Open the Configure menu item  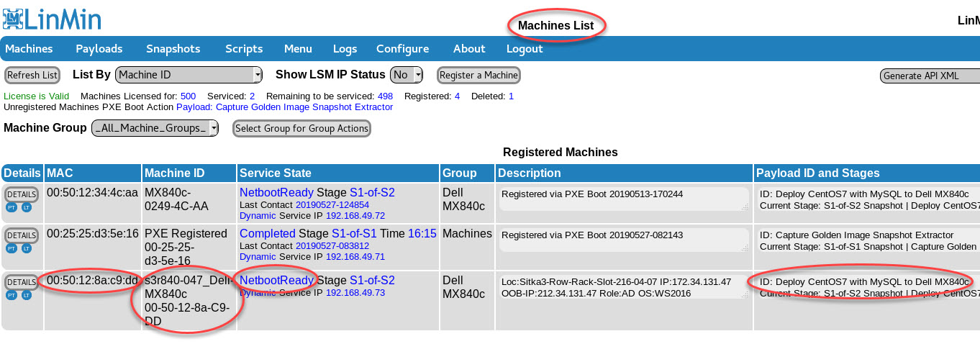point(402,49)
